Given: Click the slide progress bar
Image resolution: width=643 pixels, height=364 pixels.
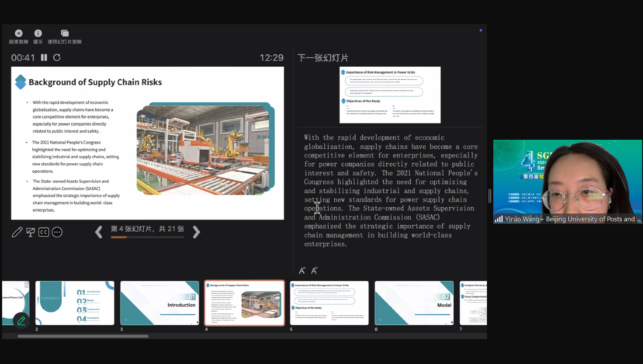Looking at the screenshot, I should tap(147, 237).
